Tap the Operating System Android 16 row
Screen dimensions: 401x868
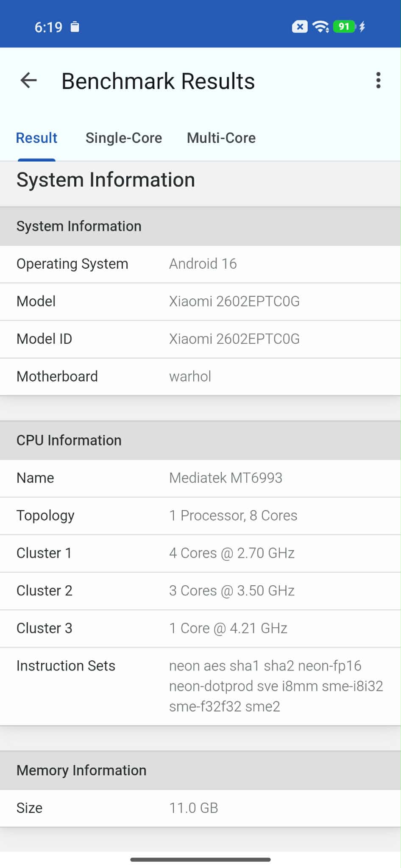coord(200,264)
